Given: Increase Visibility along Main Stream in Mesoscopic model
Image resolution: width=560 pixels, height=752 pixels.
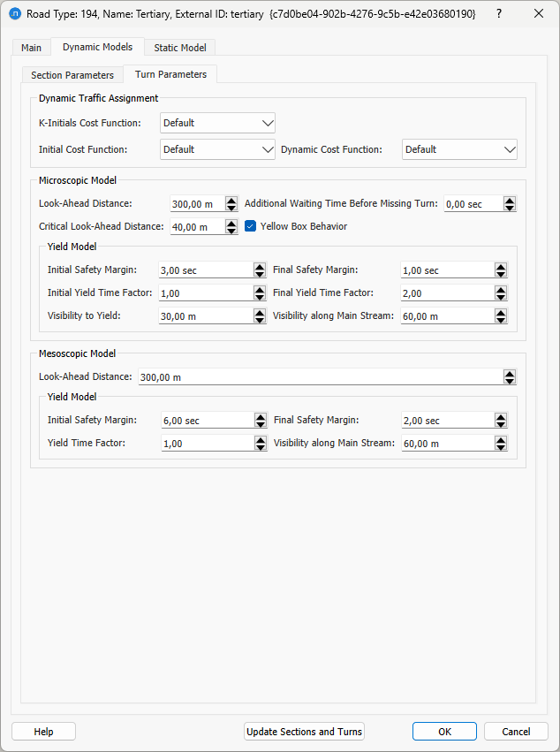Looking at the screenshot, I should point(501,438).
